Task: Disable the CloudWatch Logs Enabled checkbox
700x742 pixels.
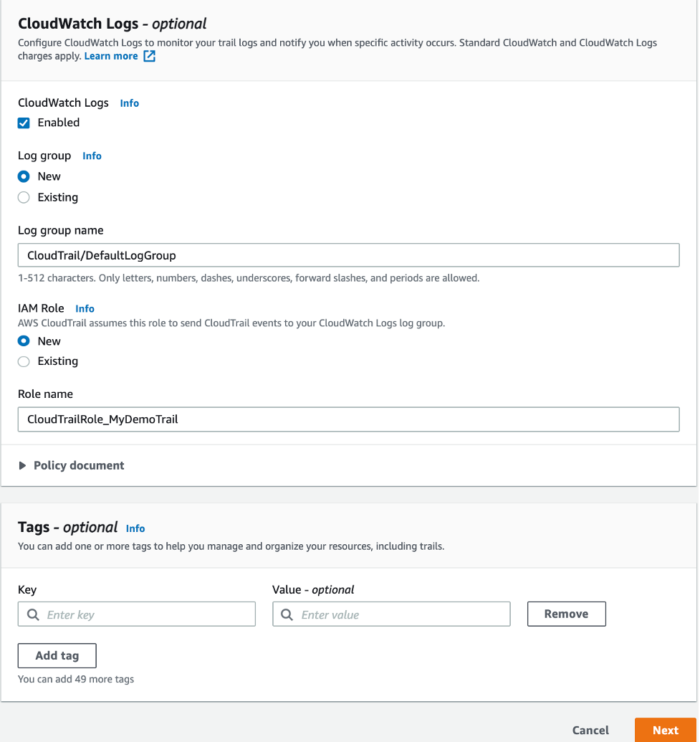Action: click(24, 123)
